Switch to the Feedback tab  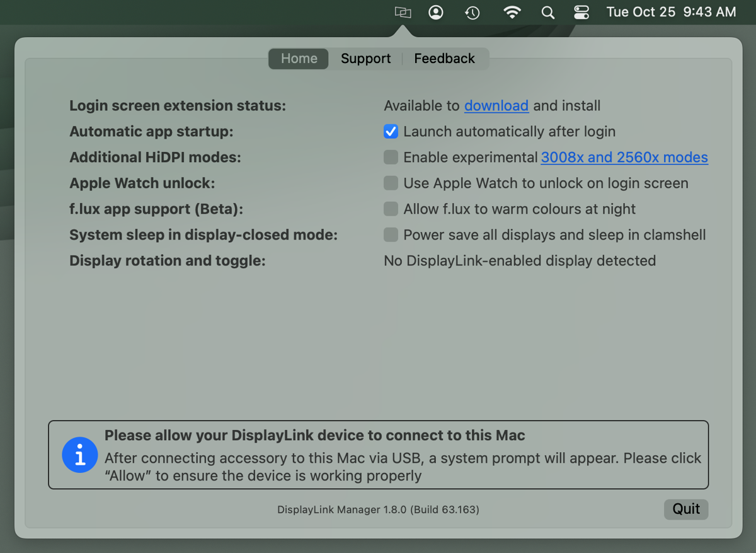coord(444,58)
